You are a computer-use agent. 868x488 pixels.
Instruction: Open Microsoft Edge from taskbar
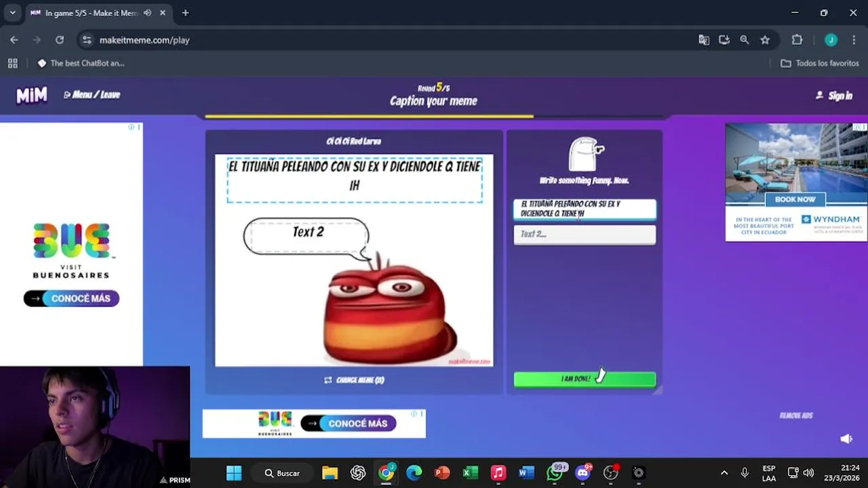(x=414, y=473)
